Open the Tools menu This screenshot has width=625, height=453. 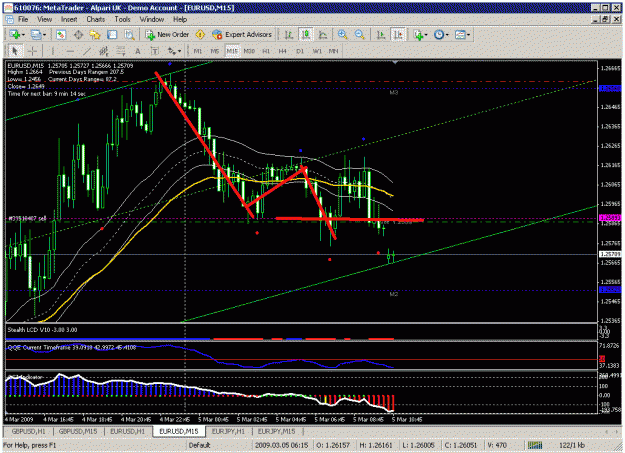[122, 19]
